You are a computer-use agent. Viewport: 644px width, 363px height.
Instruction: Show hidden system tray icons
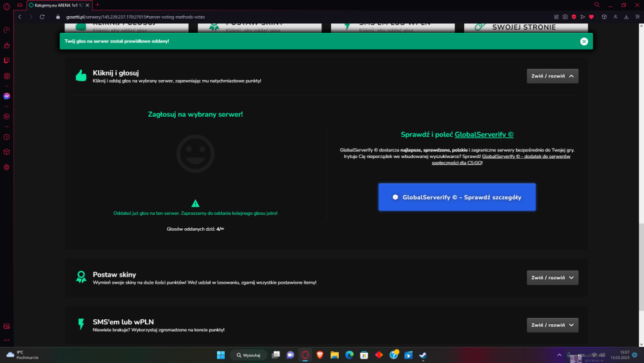click(559, 355)
